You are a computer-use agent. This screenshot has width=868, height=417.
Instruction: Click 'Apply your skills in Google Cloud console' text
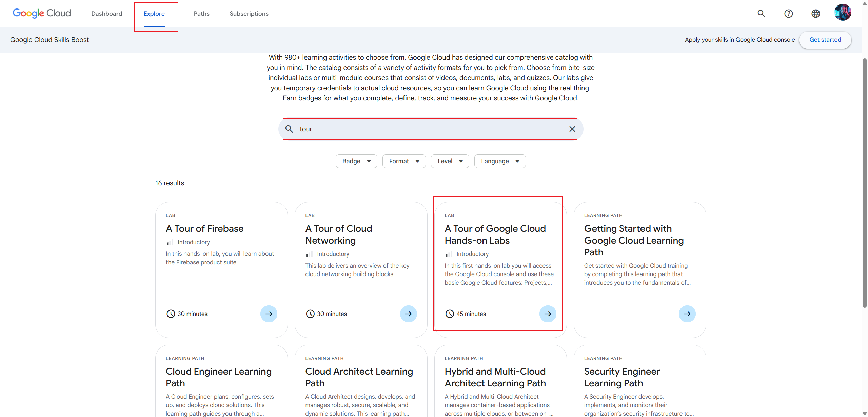point(740,40)
